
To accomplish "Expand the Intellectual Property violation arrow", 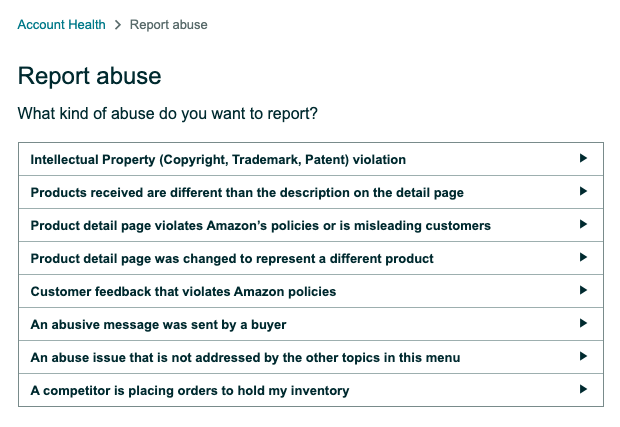I will tap(583, 159).
